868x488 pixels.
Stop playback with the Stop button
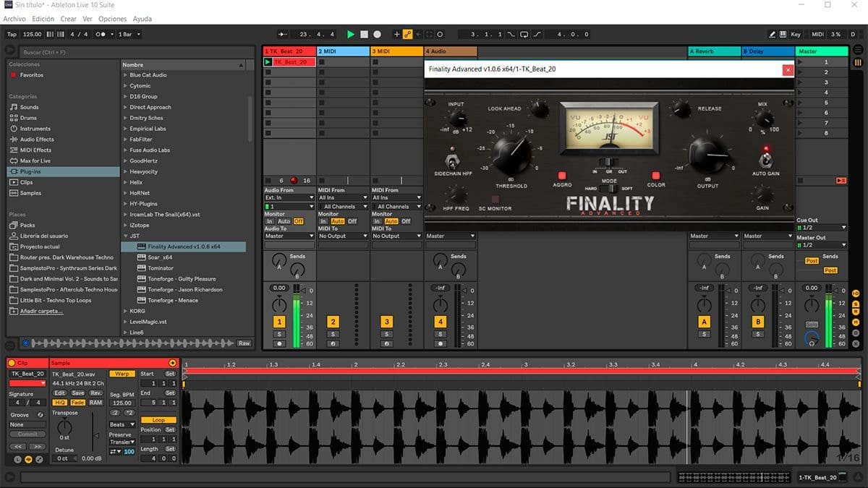point(364,34)
